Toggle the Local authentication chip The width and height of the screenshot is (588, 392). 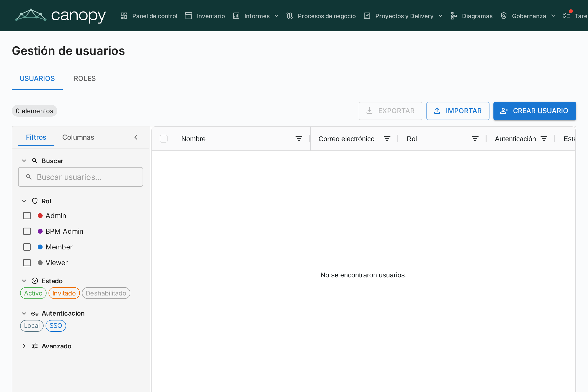(32, 326)
